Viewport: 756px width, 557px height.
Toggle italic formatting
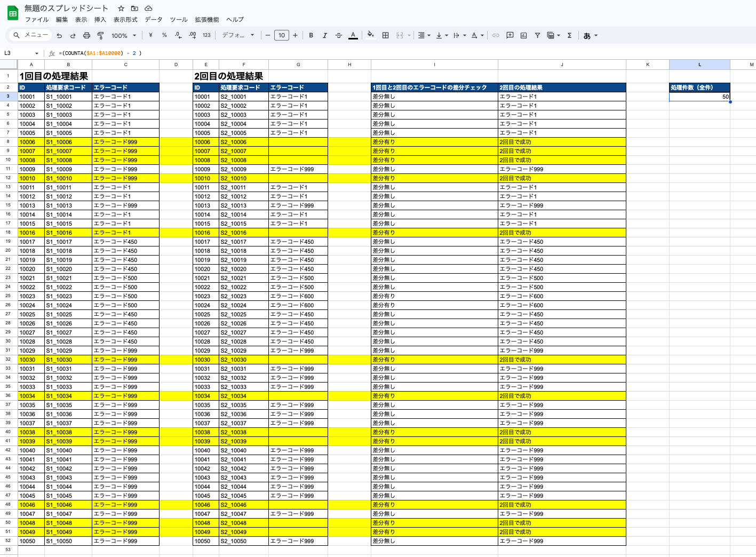pos(325,35)
